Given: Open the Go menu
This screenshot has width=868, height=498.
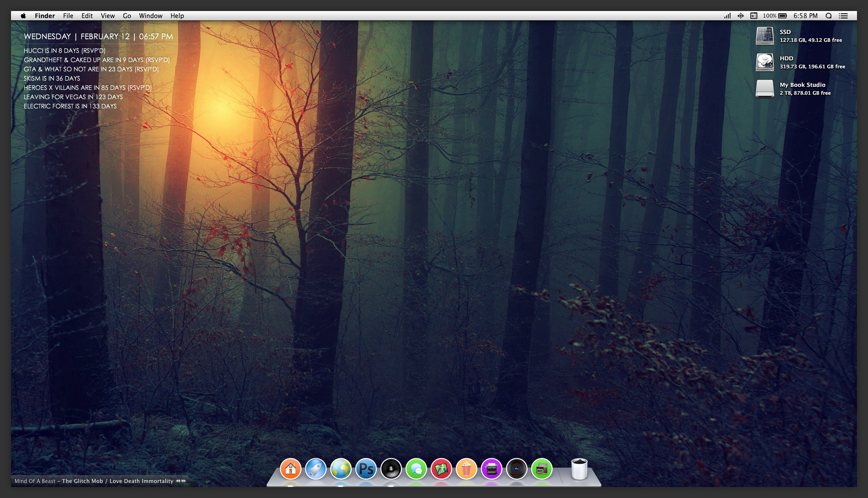Looking at the screenshot, I should [x=127, y=16].
